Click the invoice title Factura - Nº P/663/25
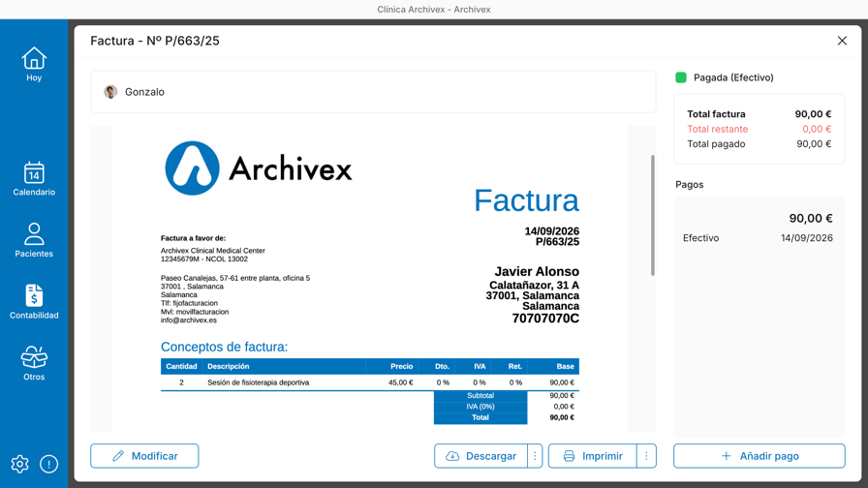This screenshot has width=868, height=488. tap(155, 41)
